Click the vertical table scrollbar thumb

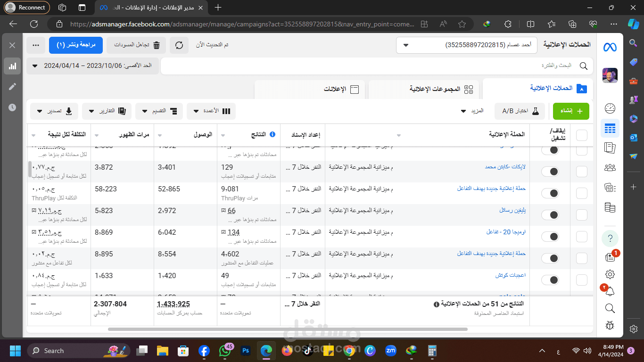click(30, 169)
